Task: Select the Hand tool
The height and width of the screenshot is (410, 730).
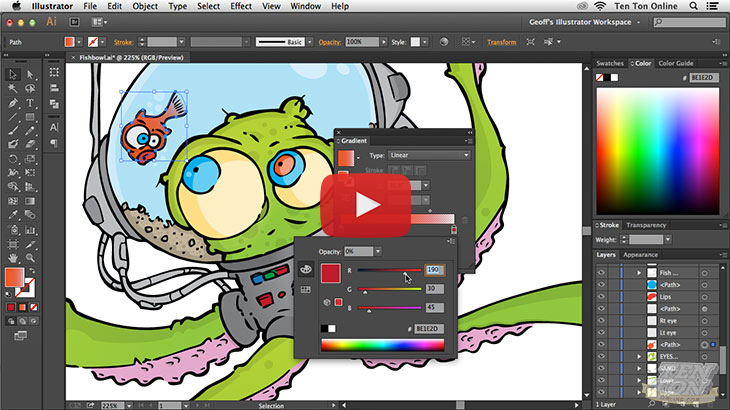Action: pos(13,258)
